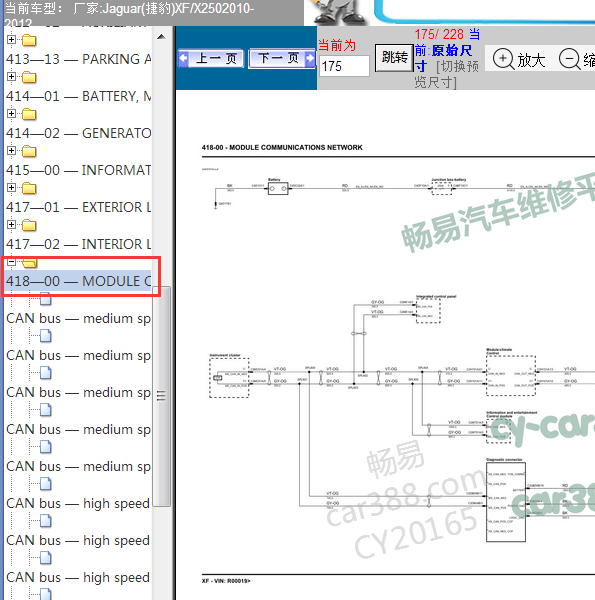Open third CAN bus high speed page

(78, 577)
